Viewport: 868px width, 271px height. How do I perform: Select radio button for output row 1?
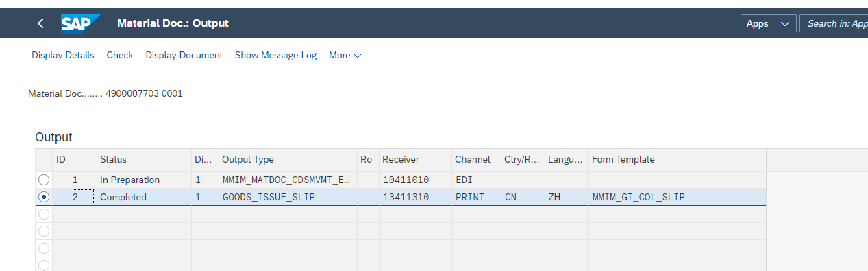coord(44,180)
